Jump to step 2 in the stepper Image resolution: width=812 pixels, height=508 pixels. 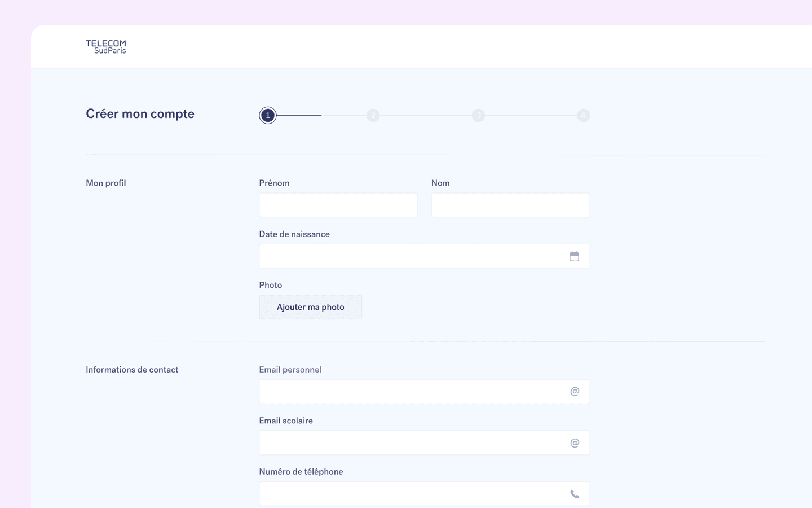(373, 115)
